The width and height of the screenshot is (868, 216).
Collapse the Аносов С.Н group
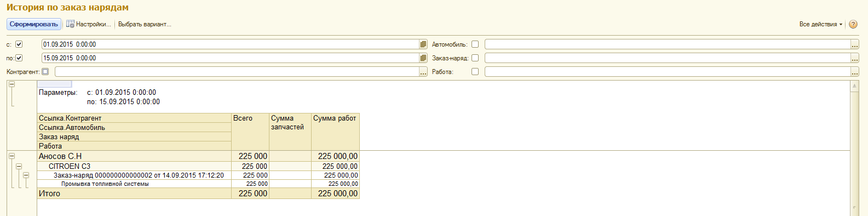(x=12, y=156)
